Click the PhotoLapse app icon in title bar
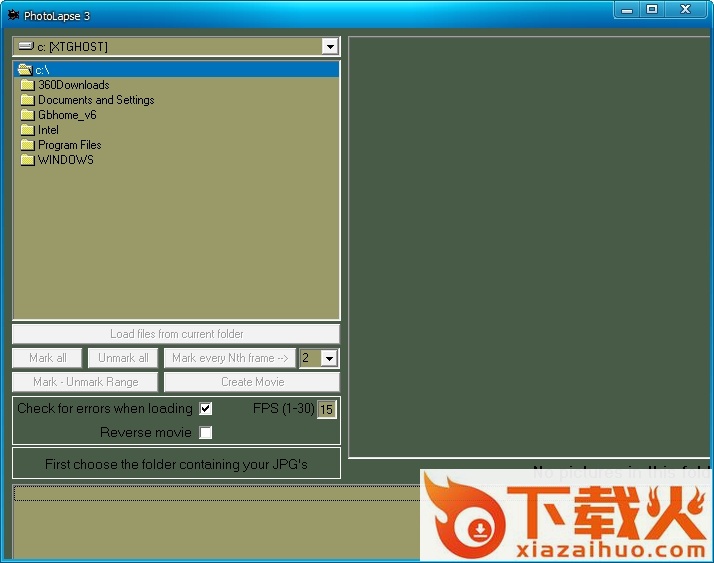 (x=13, y=15)
